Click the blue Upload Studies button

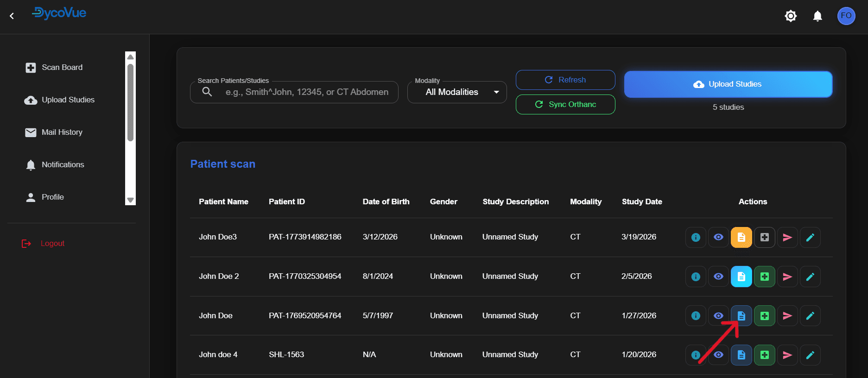tap(728, 84)
